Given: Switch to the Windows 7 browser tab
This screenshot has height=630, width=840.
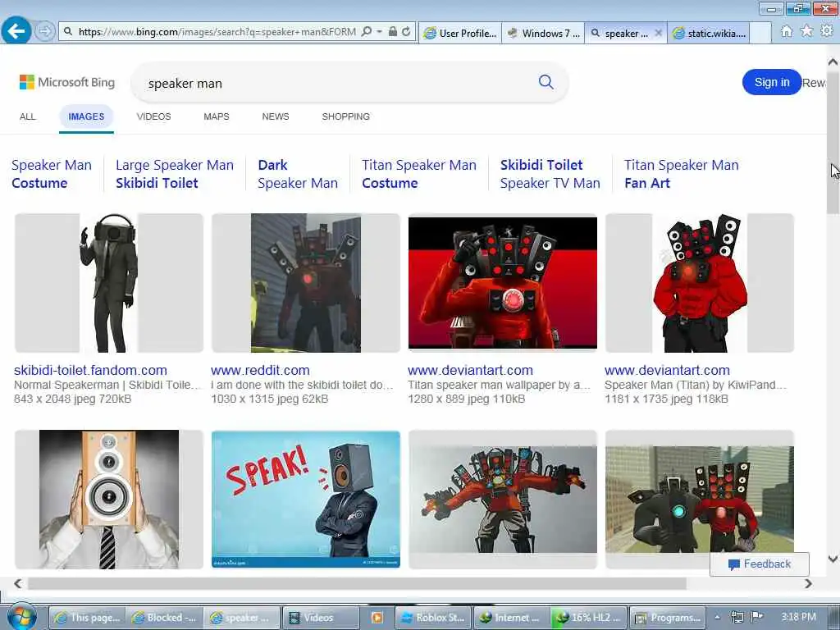Looking at the screenshot, I should tap(543, 33).
